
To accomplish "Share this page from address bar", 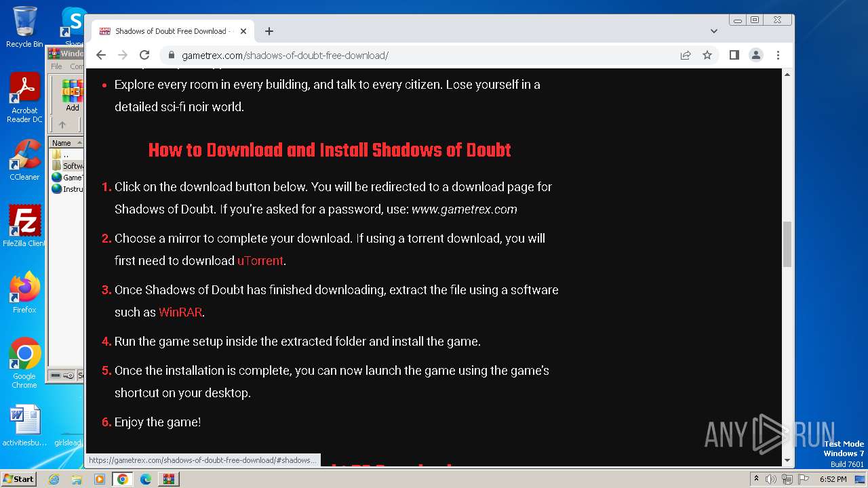I will 686,55.
